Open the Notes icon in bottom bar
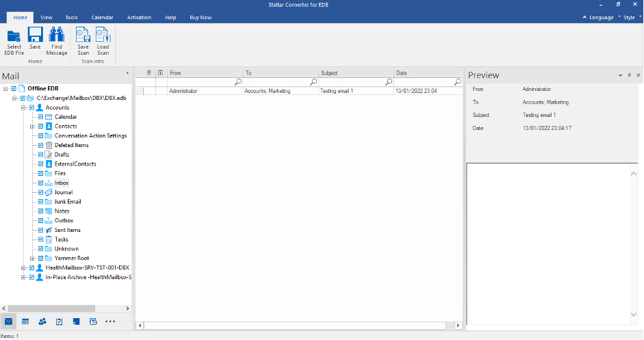 coord(77,322)
